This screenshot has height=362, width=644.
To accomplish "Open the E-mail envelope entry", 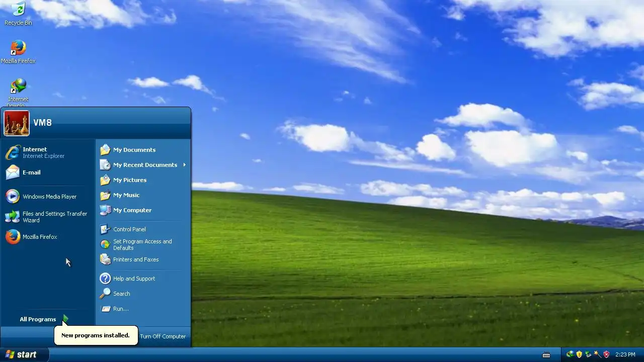I will click(48, 172).
